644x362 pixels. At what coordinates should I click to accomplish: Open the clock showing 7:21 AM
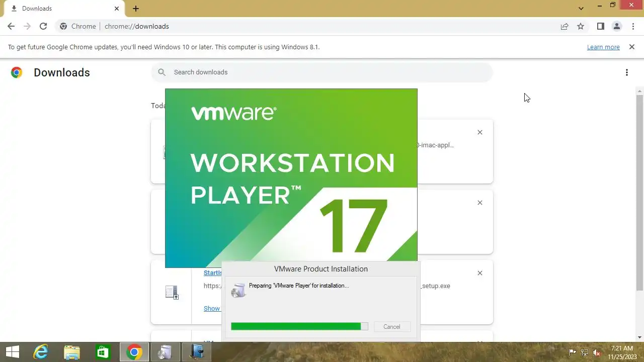(x=622, y=352)
